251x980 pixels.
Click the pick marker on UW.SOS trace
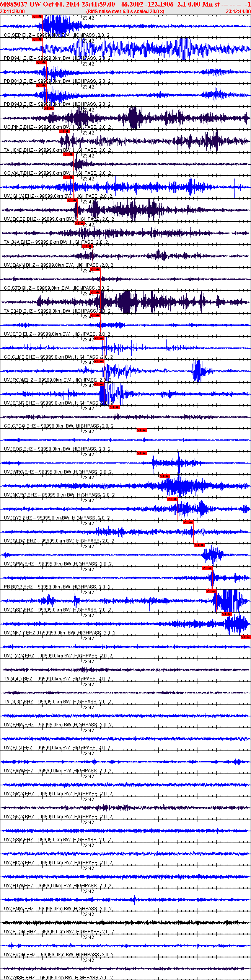click(142, 430)
